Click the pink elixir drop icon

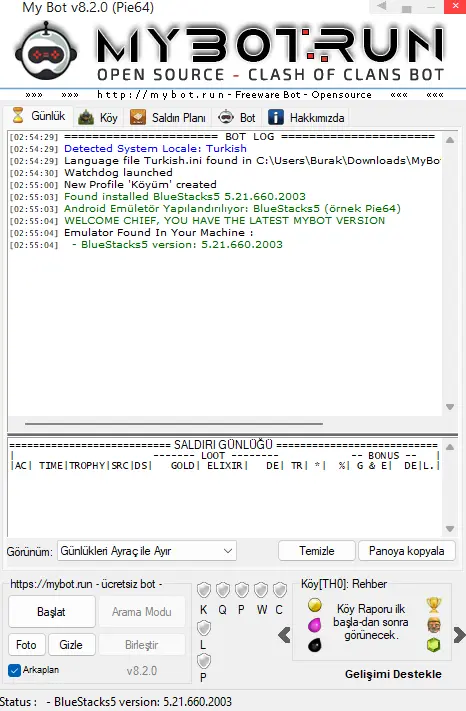315,625
